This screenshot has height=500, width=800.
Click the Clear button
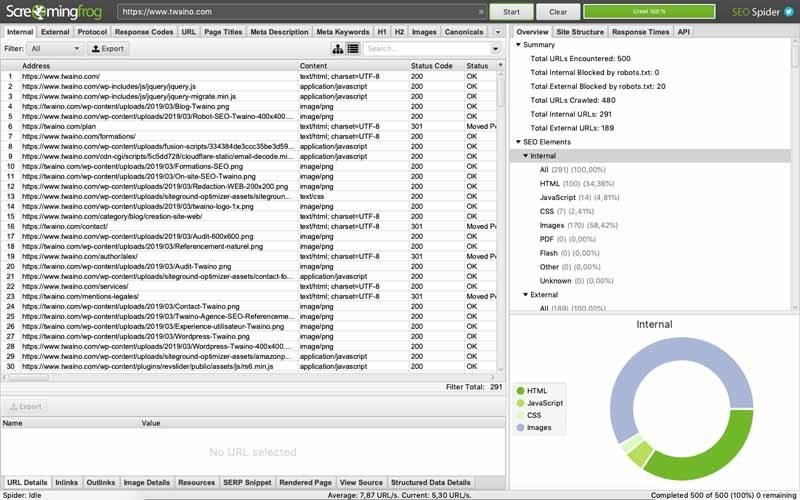(558, 12)
